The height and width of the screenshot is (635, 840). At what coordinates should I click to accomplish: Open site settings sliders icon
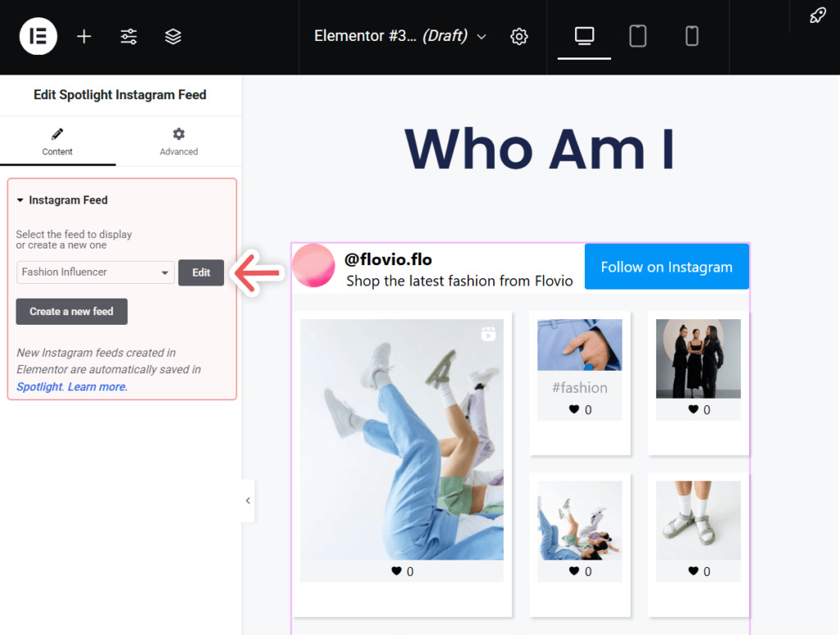tap(129, 36)
